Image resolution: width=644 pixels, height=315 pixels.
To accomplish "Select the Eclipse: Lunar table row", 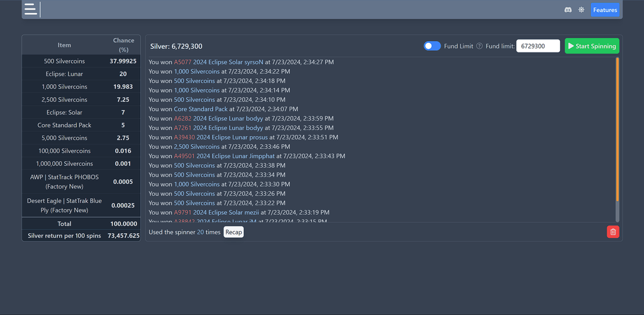I will (x=81, y=74).
